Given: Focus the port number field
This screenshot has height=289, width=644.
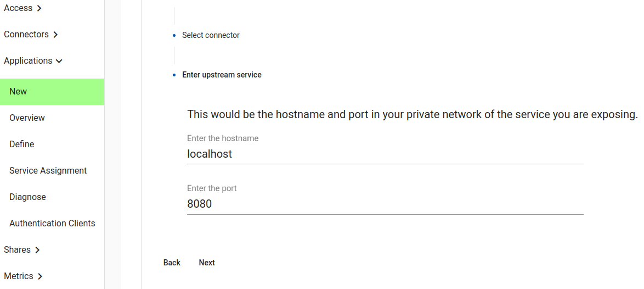Looking at the screenshot, I should point(385,204).
